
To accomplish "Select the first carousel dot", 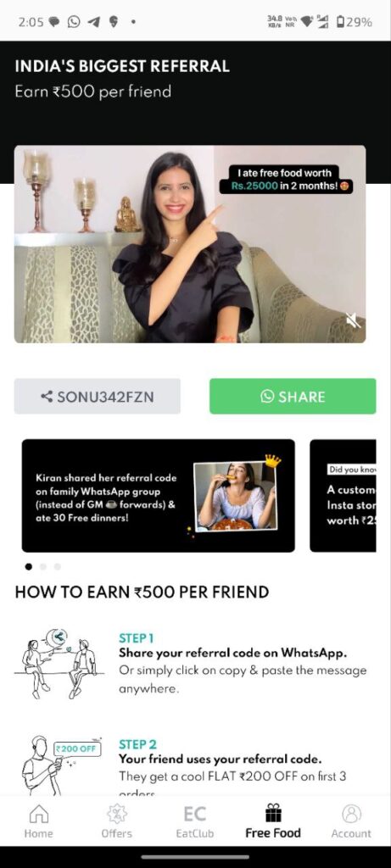I will pos(29,566).
